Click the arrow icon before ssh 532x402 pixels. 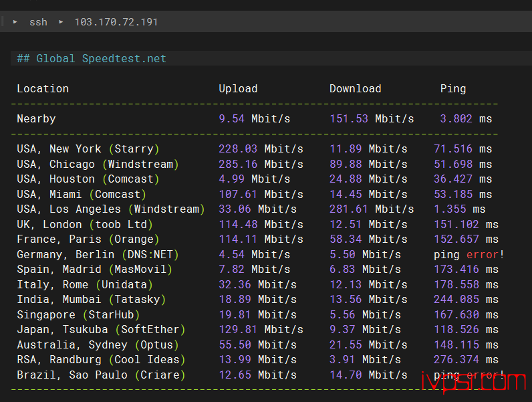point(15,21)
